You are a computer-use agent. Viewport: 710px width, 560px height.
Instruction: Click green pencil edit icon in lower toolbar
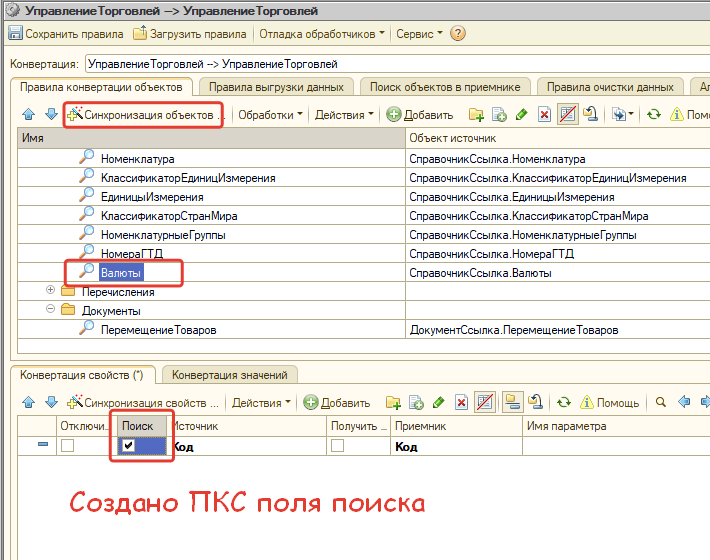438,402
